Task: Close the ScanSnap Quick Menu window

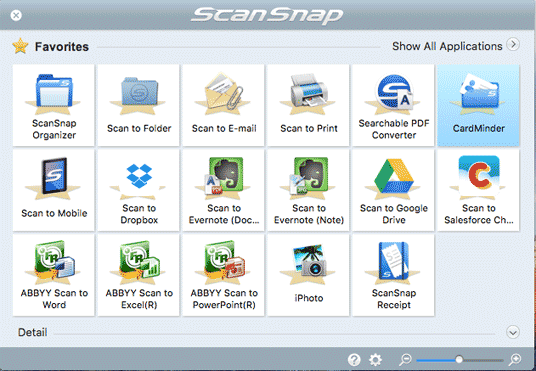Action: point(16,15)
